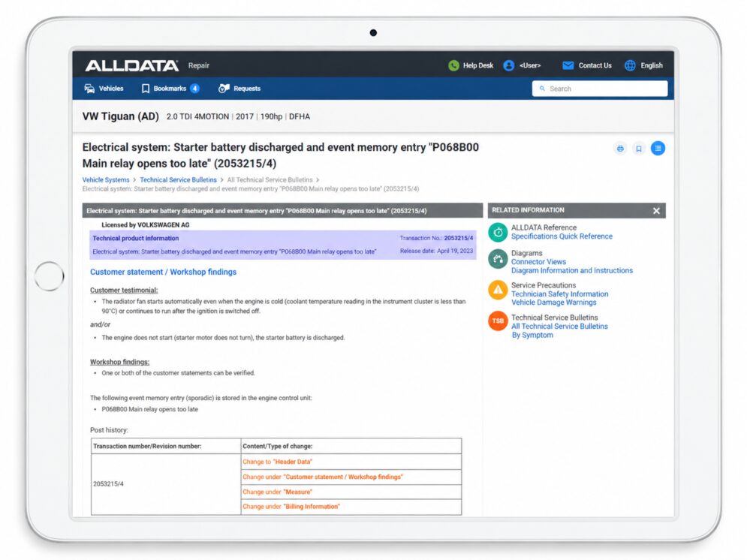
Task: Open Technician Safety Information link
Action: tap(560, 294)
